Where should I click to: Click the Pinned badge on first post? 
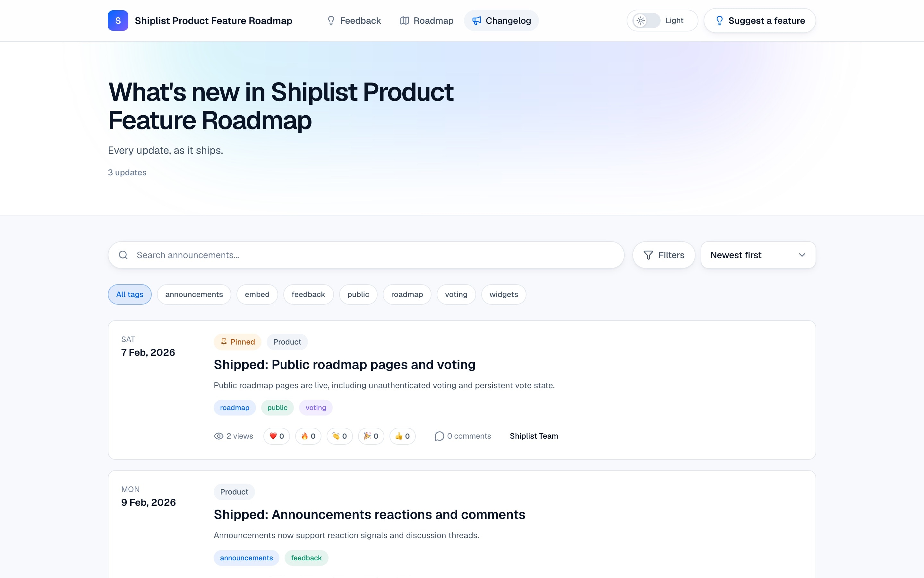[x=237, y=342]
